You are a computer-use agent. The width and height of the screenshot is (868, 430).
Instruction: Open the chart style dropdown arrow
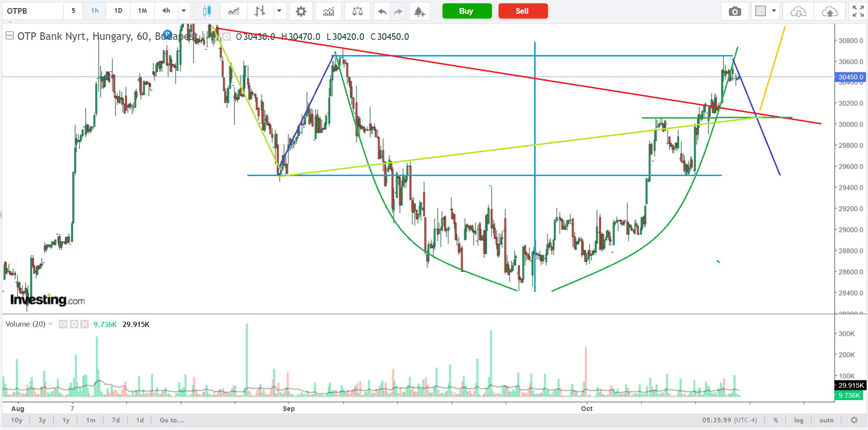tap(279, 11)
